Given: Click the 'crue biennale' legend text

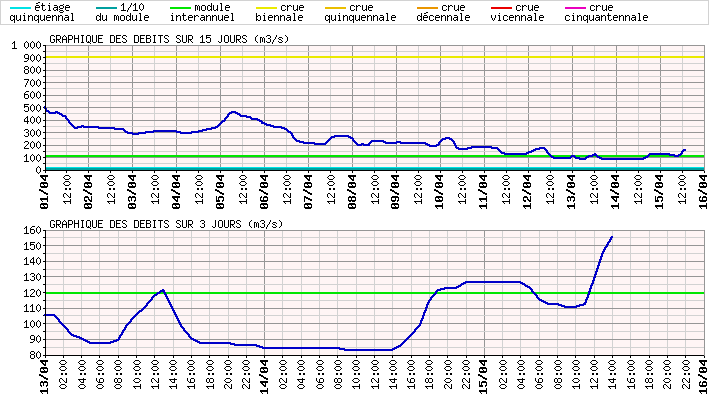Looking at the screenshot, I should (x=280, y=13).
